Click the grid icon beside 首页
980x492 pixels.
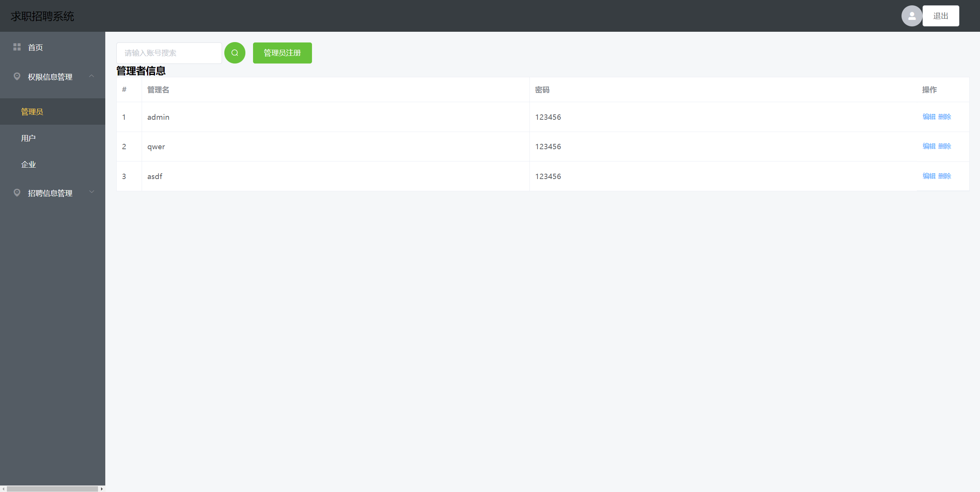(x=17, y=47)
